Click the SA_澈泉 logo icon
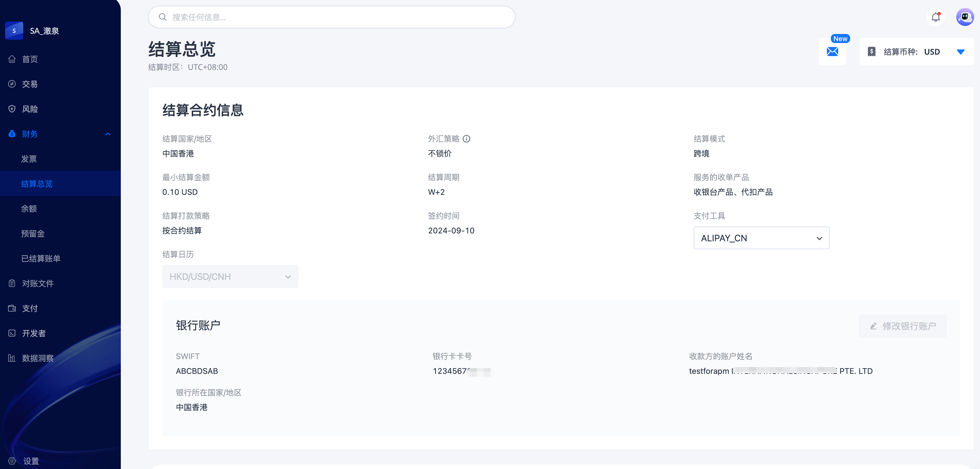Image resolution: width=980 pixels, height=469 pixels. (14, 31)
